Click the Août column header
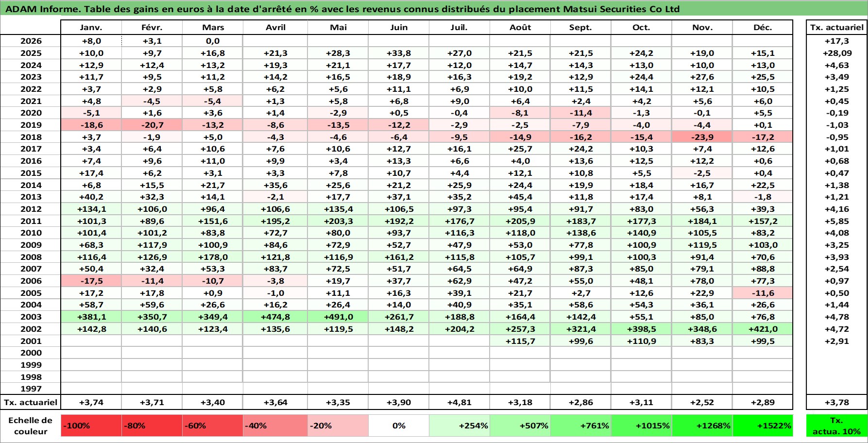 tap(520, 28)
